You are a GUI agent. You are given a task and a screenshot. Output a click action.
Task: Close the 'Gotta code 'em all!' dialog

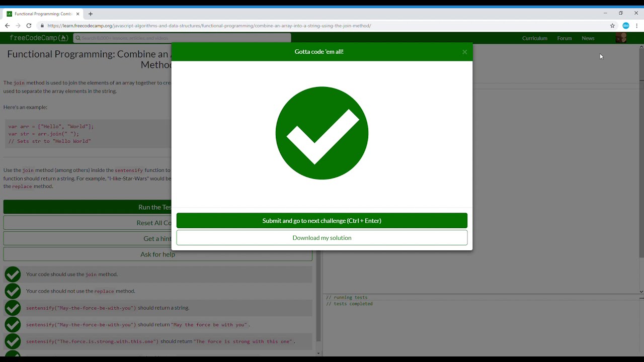click(464, 52)
